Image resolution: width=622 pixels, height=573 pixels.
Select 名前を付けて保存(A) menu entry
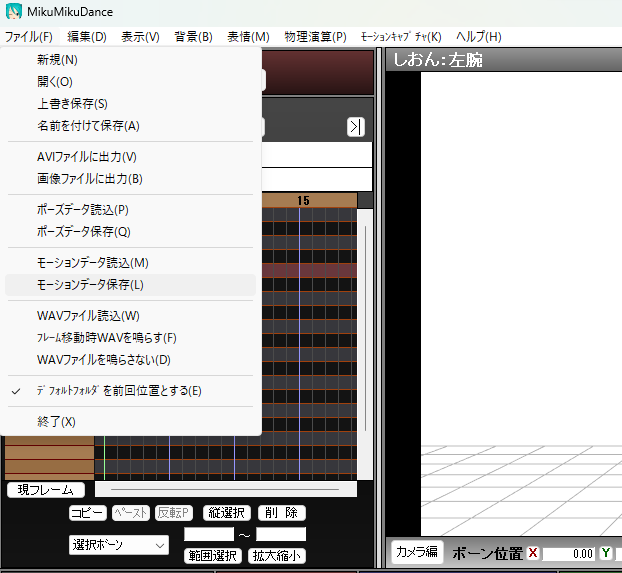click(x=131, y=126)
